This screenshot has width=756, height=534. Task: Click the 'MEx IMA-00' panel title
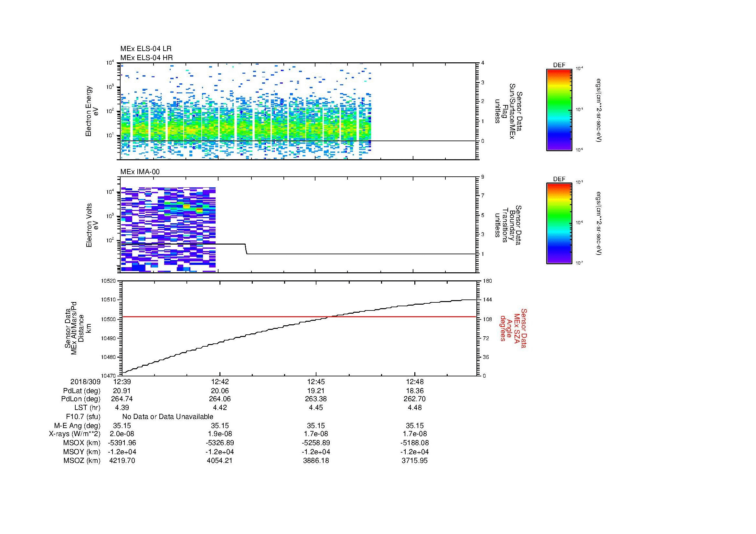click(140, 172)
